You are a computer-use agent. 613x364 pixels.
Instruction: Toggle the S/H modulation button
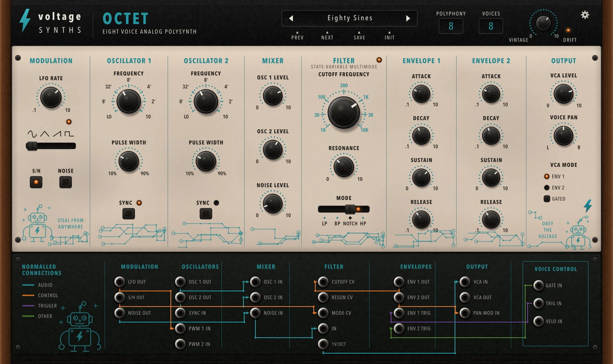(36, 182)
